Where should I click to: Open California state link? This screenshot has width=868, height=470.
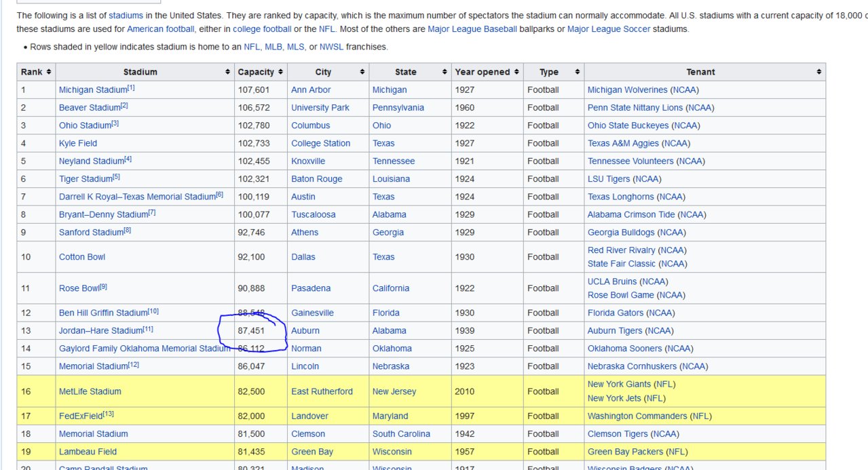[x=391, y=288]
